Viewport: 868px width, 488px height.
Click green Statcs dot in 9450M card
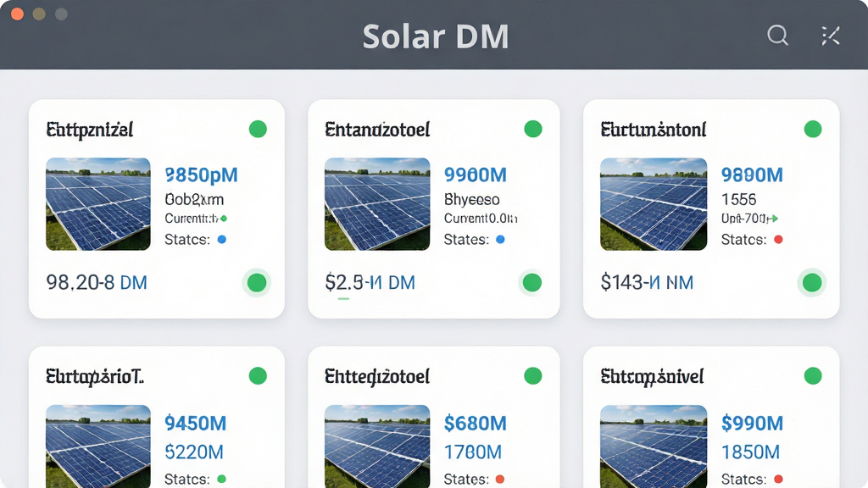click(221, 479)
